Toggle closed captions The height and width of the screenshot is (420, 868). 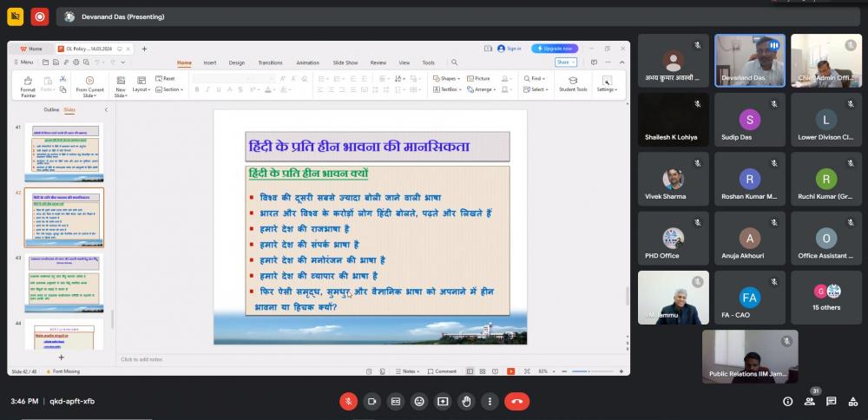[x=396, y=401]
